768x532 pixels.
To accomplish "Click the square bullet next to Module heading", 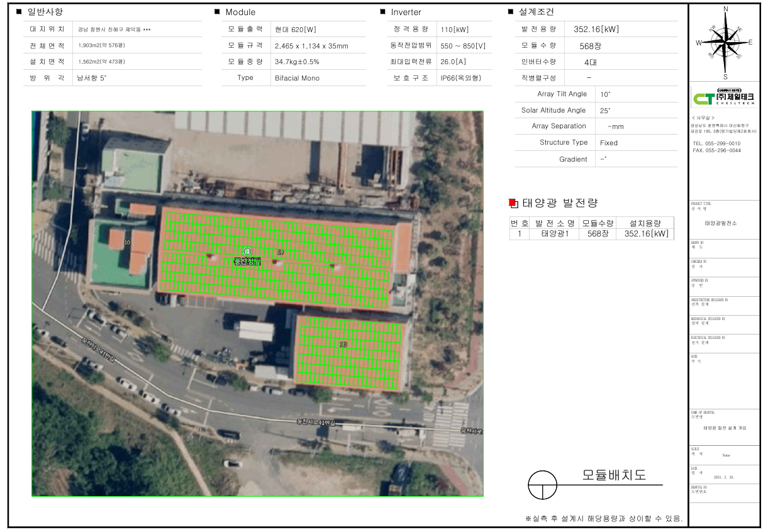I will 217,12.
